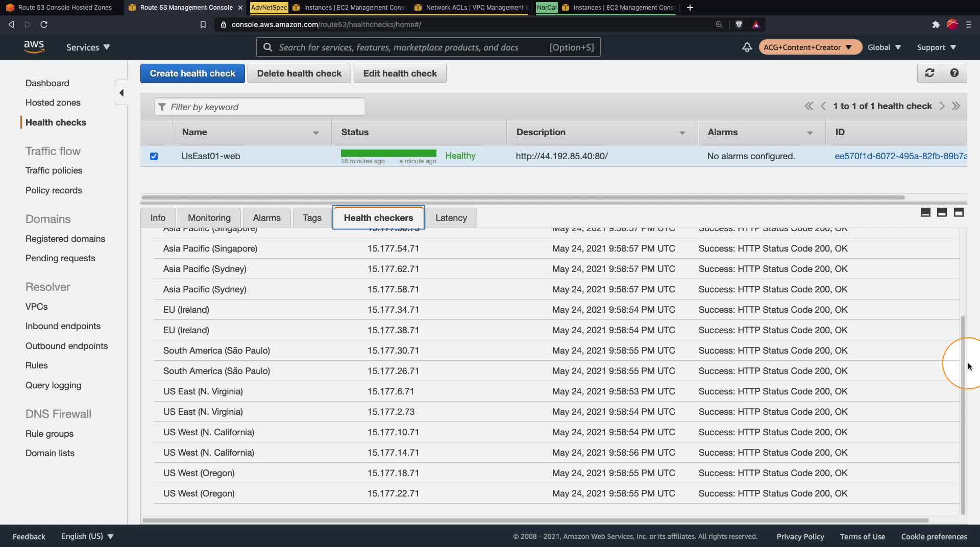The width and height of the screenshot is (980, 547).
Task: Open browser extensions puzzle icon
Action: pos(936,24)
